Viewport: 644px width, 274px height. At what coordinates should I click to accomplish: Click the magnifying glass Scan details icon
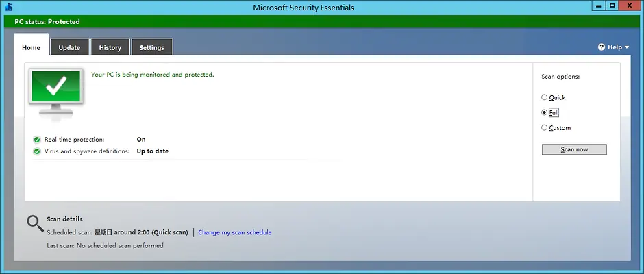tap(35, 223)
